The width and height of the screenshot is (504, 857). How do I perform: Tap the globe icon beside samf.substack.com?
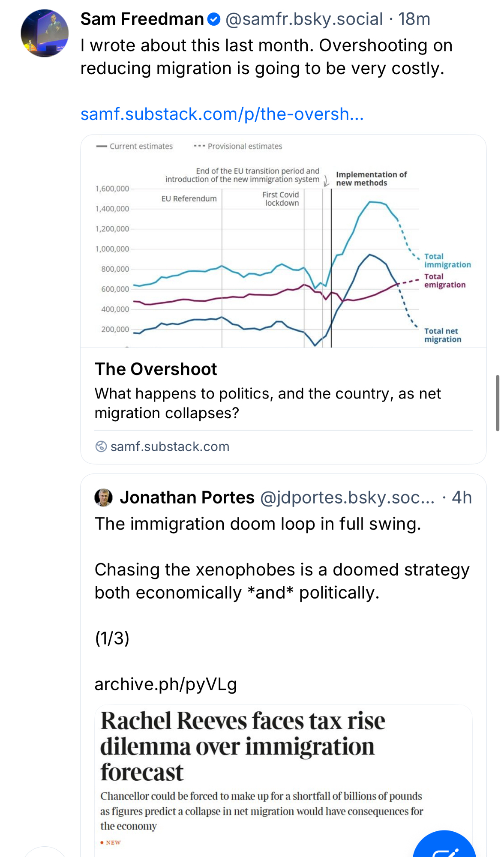point(101,446)
